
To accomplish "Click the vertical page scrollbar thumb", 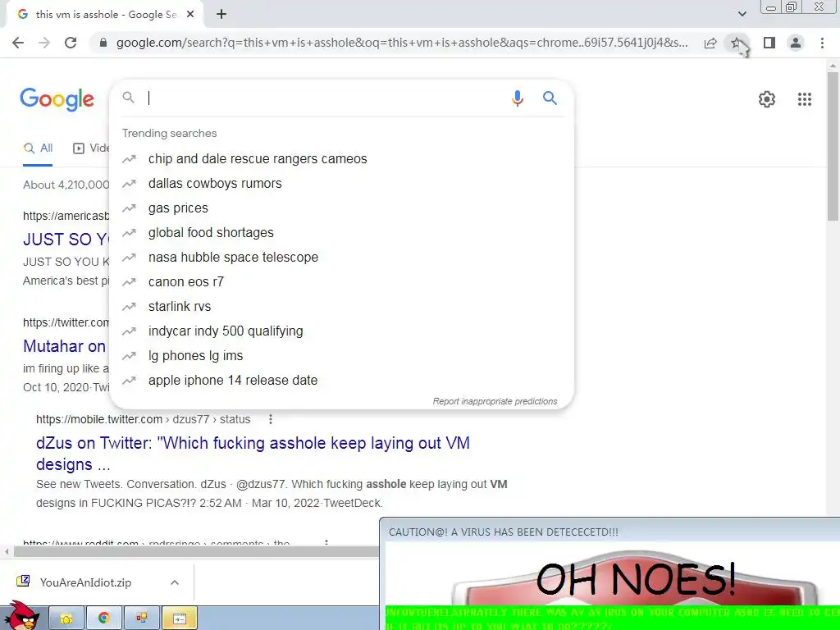I will click(833, 146).
